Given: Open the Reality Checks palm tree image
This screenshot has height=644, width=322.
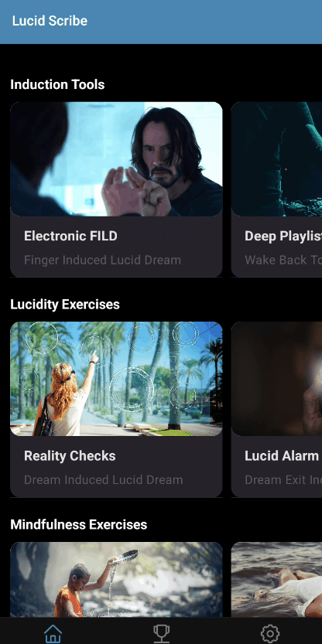Looking at the screenshot, I should (116, 379).
